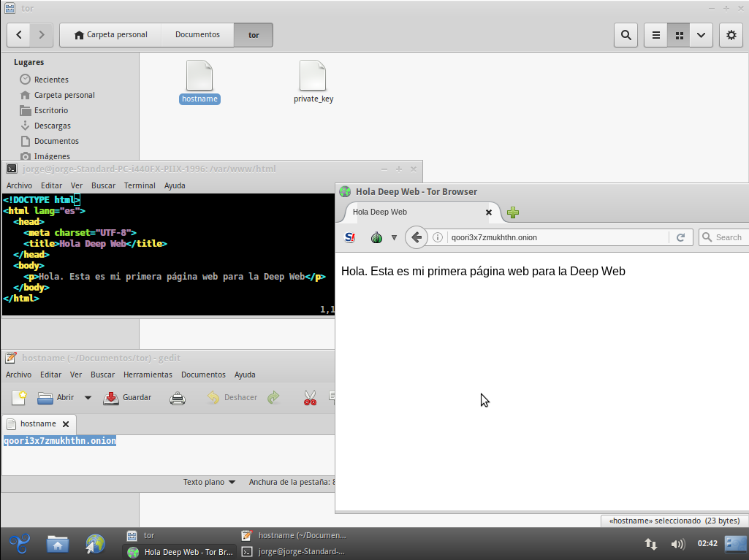Expand the gedit Abrir recent files arrow
The width and height of the screenshot is (749, 560).
coord(88,398)
